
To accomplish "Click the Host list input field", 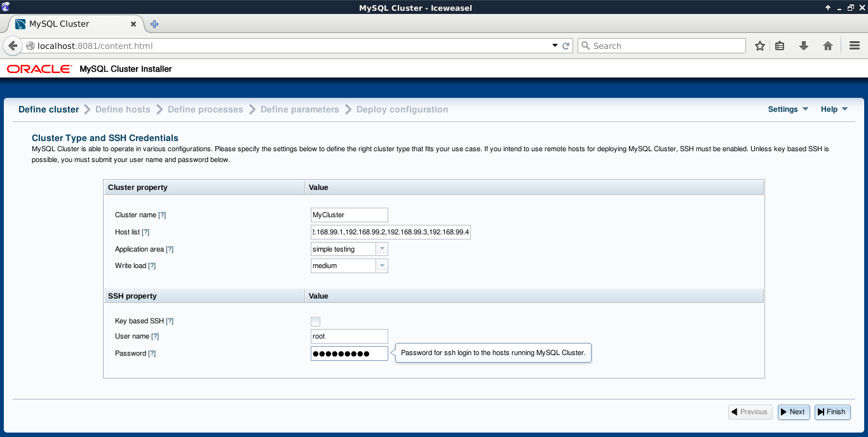I will coord(390,232).
